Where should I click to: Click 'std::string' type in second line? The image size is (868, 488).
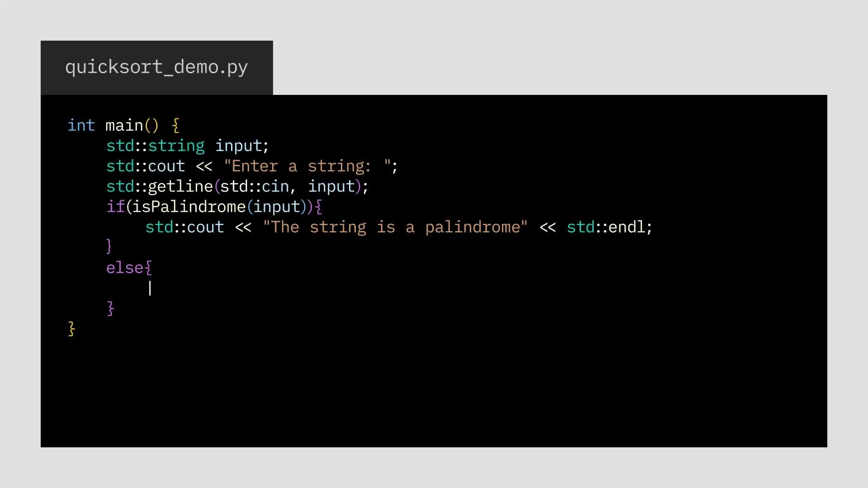pos(156,145)
